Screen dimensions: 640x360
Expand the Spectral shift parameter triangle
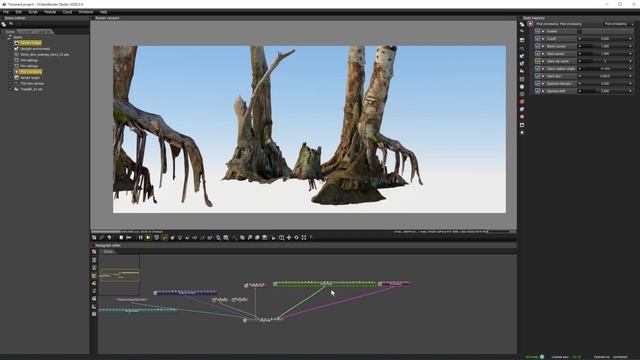pos(543,91)
